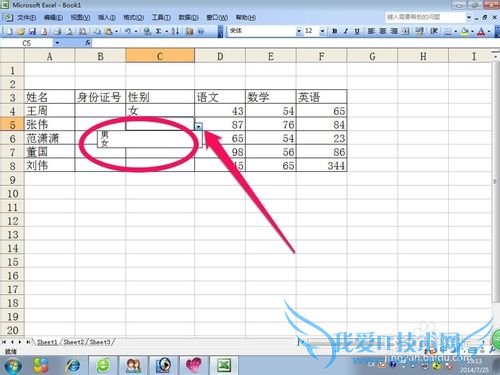The height and width of the screenshot is (375, 500).
Task: Switch to the Sheet2 tab
Action: pos(73,342)
